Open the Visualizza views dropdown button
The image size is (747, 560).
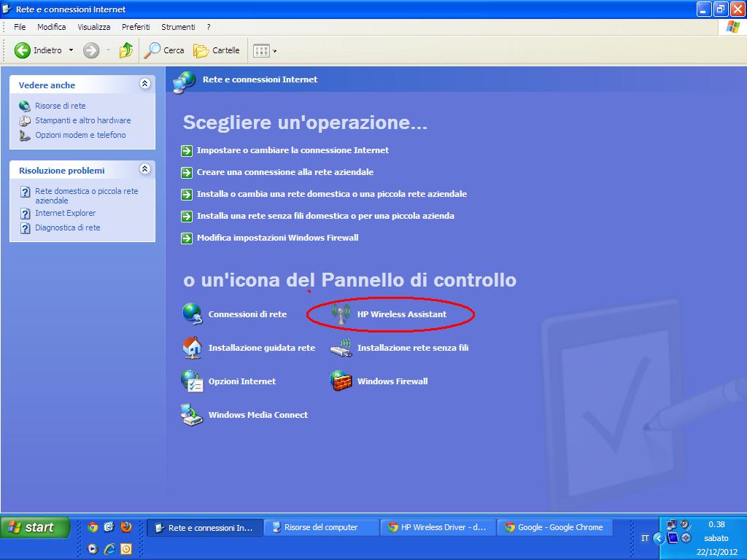pos(264,50)
